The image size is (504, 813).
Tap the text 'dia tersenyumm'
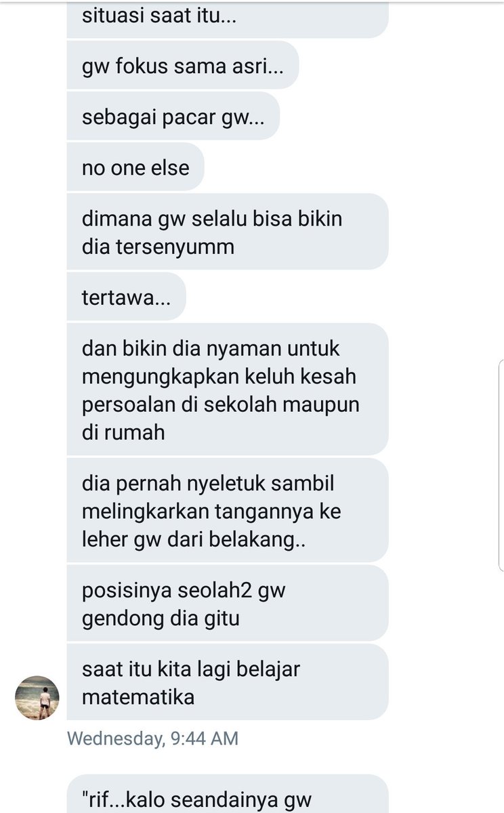click(x=158, y=247)
